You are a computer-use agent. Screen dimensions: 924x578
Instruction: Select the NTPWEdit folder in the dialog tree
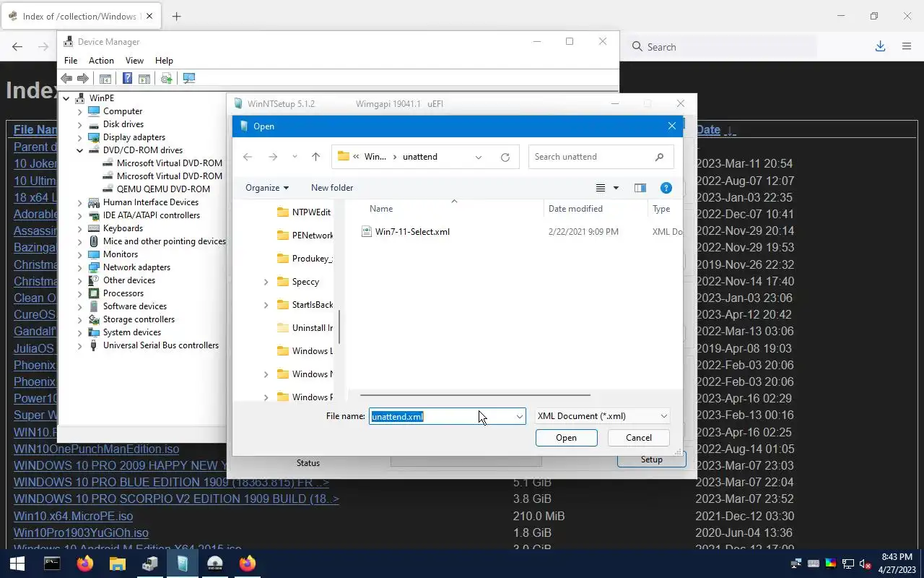coord(311,212)
